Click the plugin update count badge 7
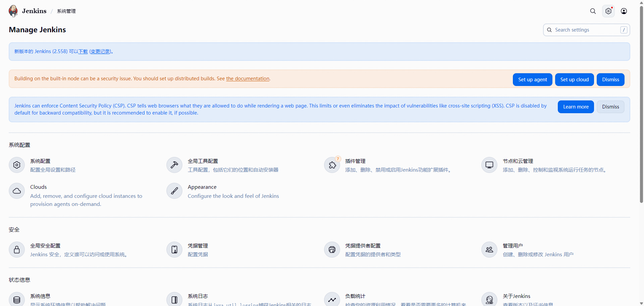644x306 pixels. (x=338, y=159)
